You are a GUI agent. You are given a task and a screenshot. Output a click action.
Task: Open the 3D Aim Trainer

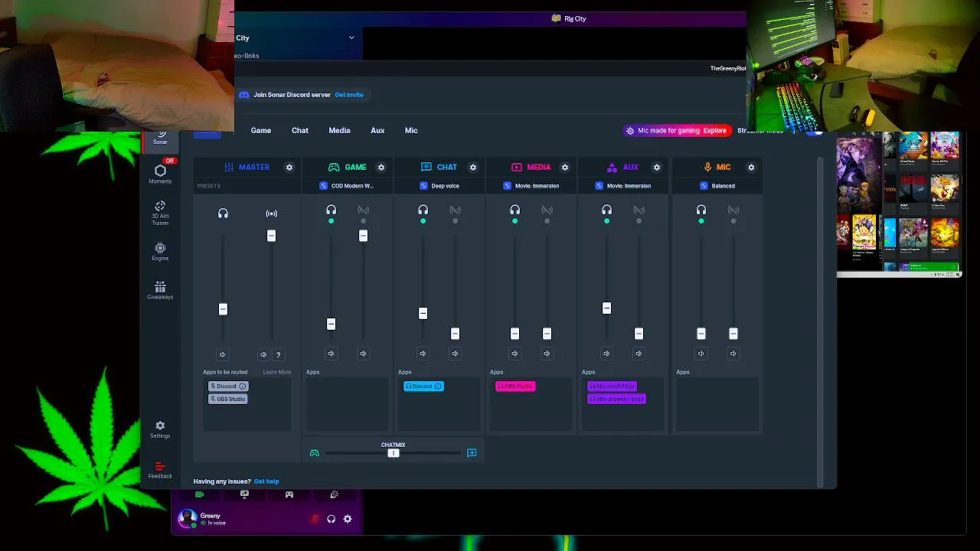click(160, 213)
